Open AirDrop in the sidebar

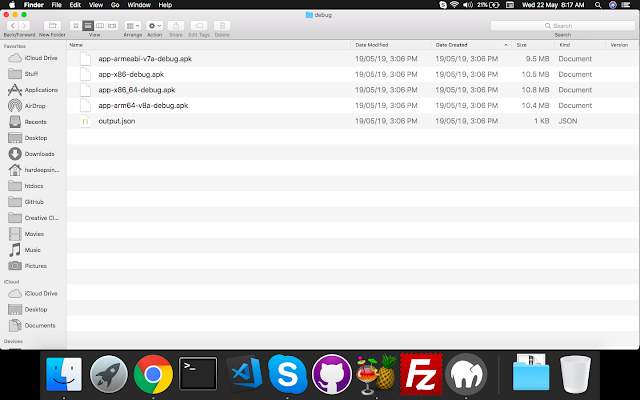[x=27, y=106]
